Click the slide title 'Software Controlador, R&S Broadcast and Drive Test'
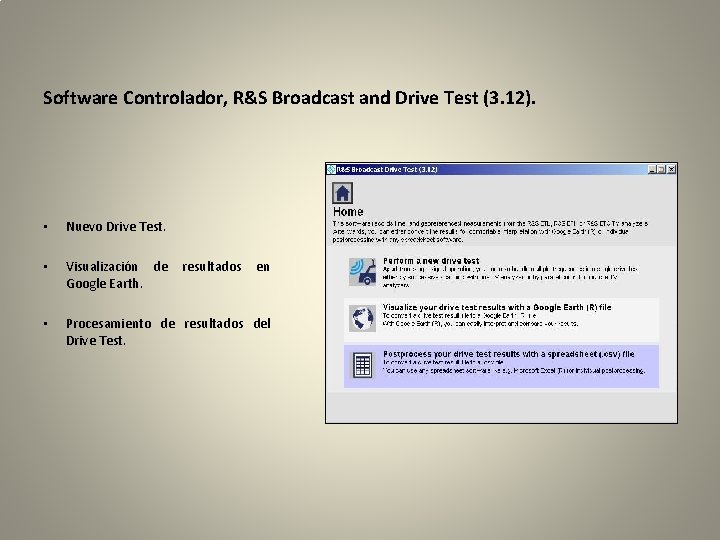This screenshot has height=540, width=720. click(x=289, y=98)
